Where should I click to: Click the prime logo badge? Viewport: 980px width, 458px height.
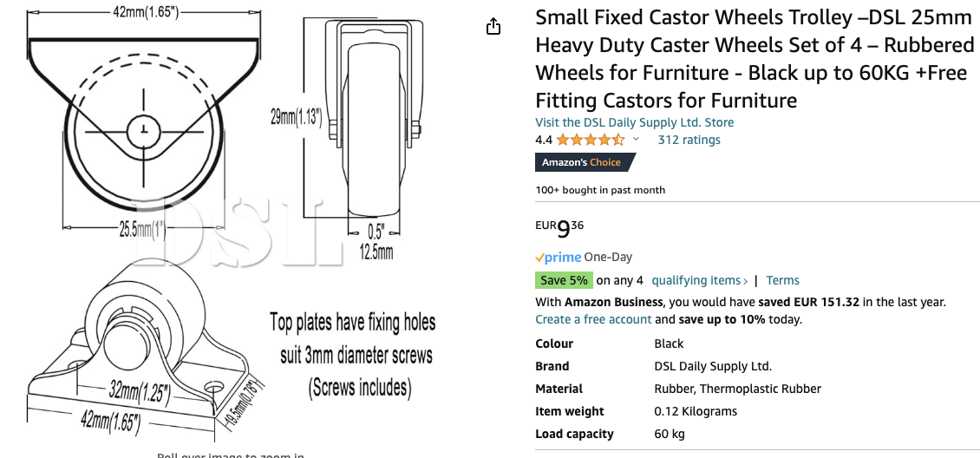pyautogui.click(x=559, y=258)
